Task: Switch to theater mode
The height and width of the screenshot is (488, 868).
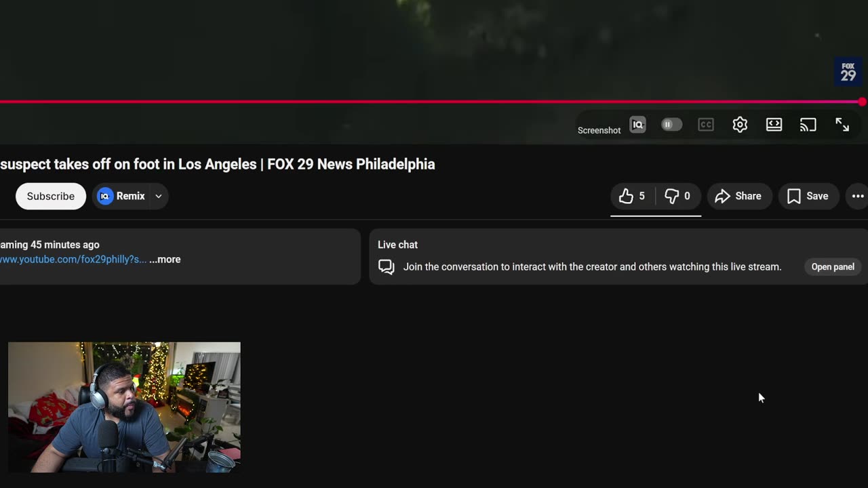Action: 774,125
